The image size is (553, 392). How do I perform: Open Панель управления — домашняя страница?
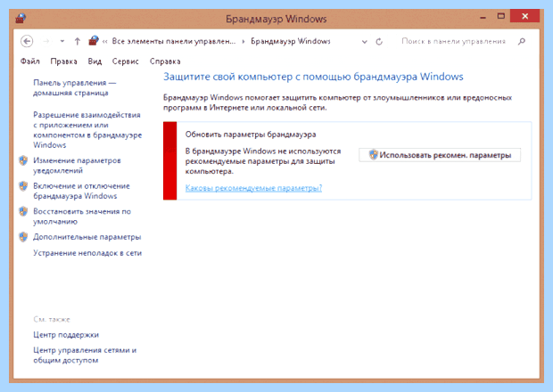pos(75,87)
